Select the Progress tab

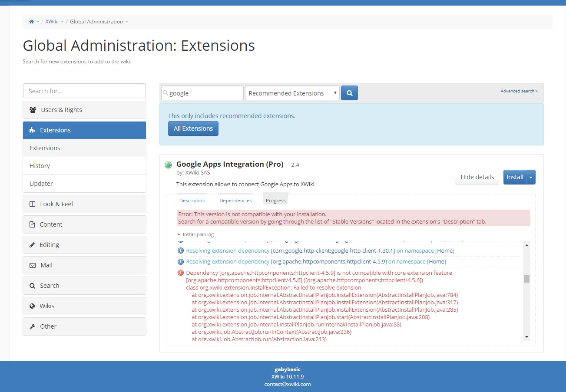276,200
